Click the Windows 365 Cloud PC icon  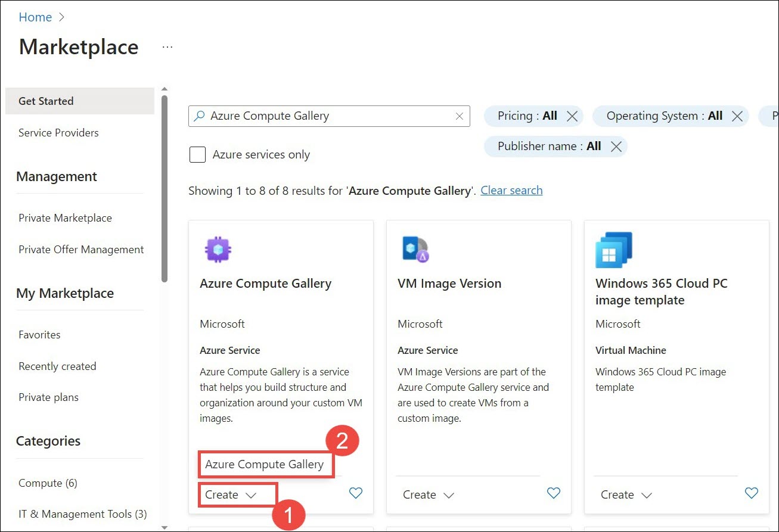tap(613, 250)
